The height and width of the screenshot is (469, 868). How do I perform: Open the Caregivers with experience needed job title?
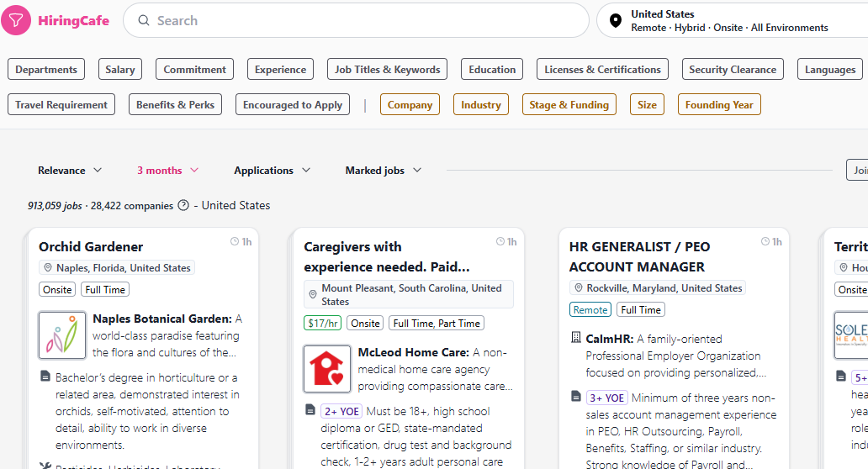pos(386,256)
